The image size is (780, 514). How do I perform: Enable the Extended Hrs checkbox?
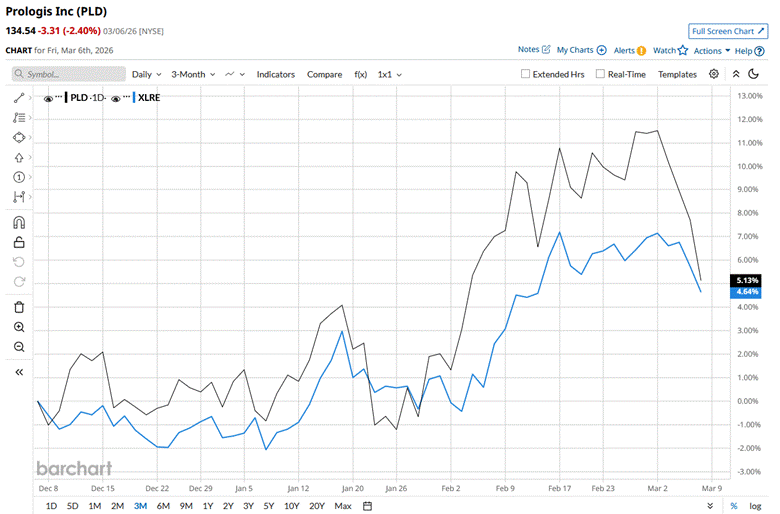[x=525, y=74]
